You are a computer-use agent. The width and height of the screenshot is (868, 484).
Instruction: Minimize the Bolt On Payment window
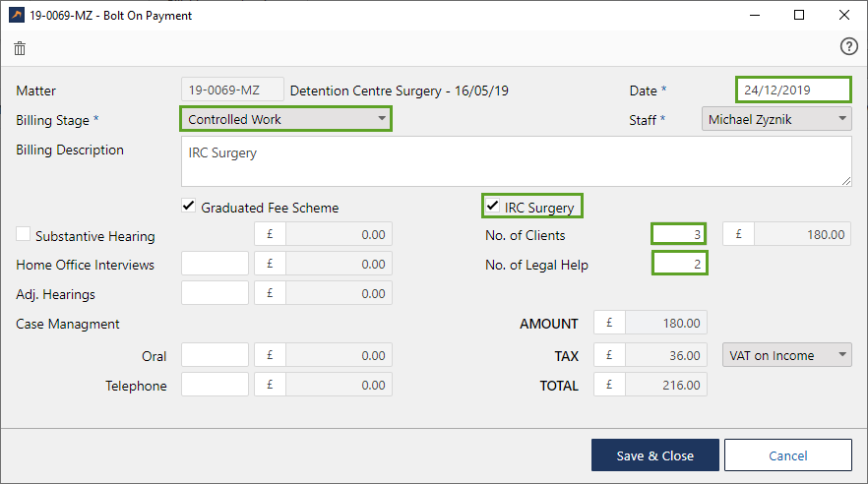[754, 15]
